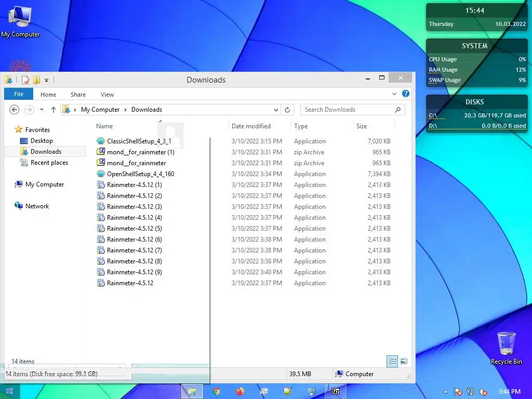Open Notepad++ taskbar icon
The image size is (532, 399).
pyautogui.click(x=288, y=391)
